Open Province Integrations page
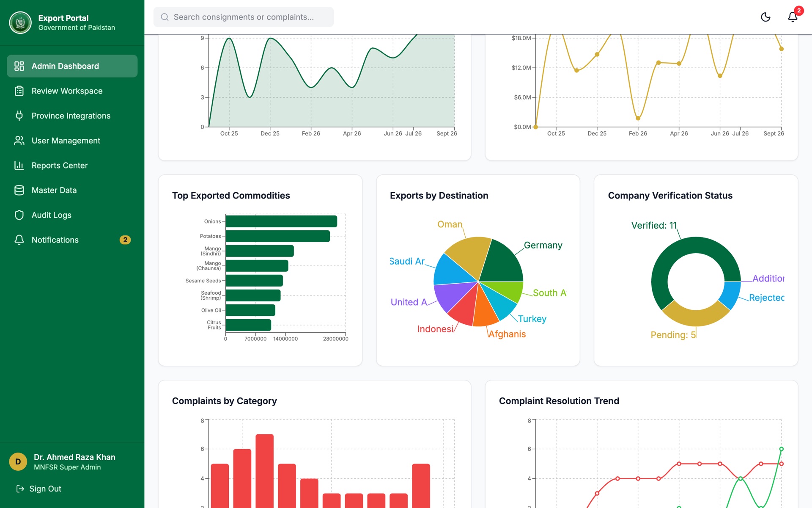The width and height of the screenshot is (812, 508). [x=72, y=116]
